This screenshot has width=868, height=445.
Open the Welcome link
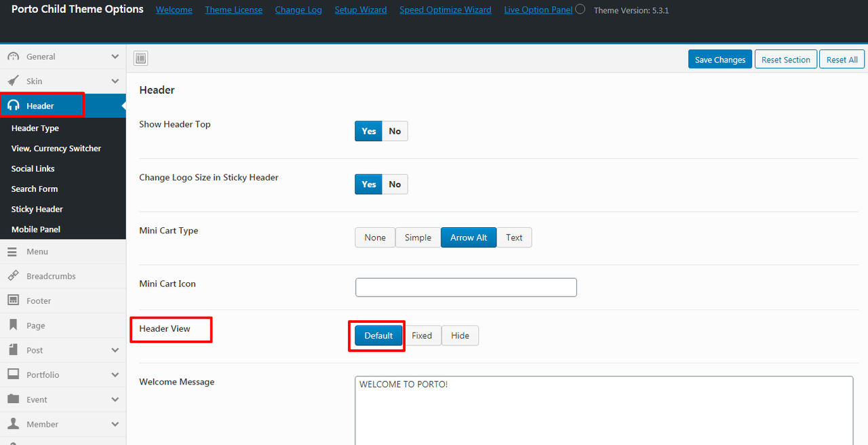coord(174,10)
